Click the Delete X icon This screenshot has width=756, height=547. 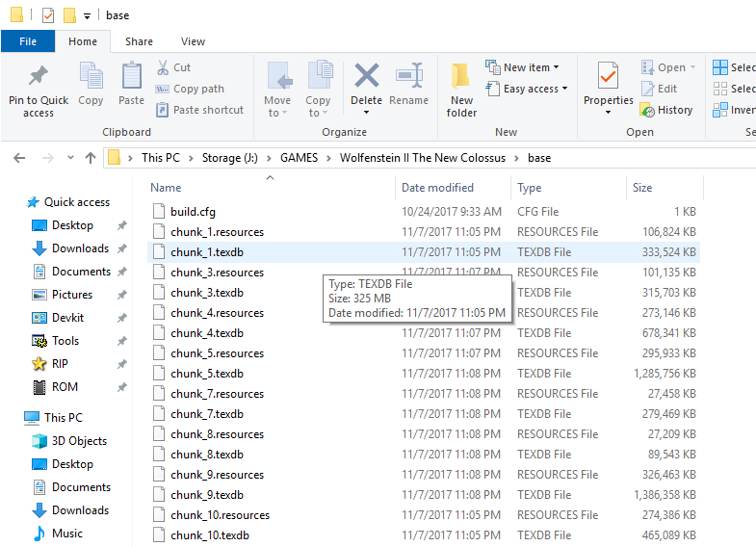coord(366,76)
